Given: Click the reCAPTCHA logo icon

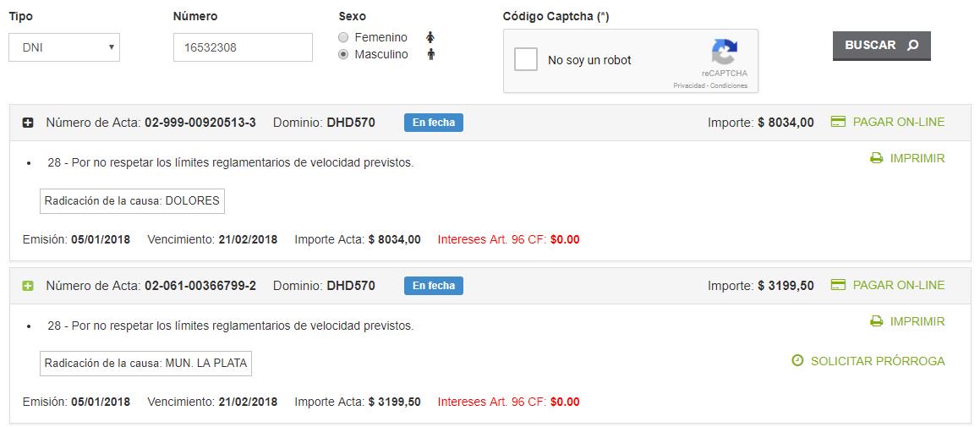Looking at the screenshot, I should pos(724,52).
